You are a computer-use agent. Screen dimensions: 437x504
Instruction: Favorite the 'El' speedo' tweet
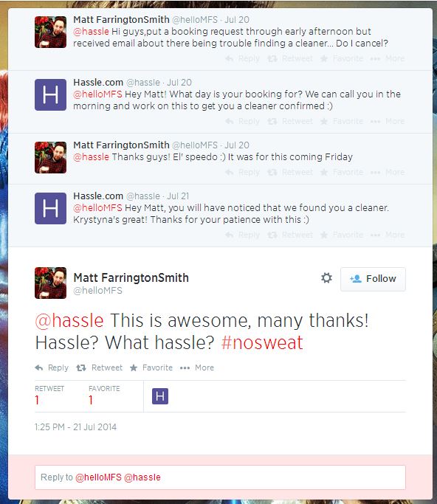click(342, 172)
